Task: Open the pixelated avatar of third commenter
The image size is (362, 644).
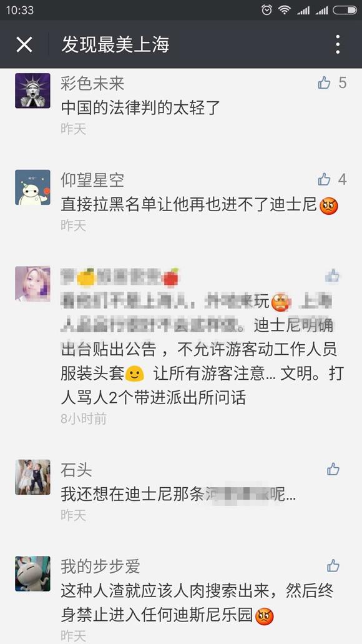Action: [33, 284]
